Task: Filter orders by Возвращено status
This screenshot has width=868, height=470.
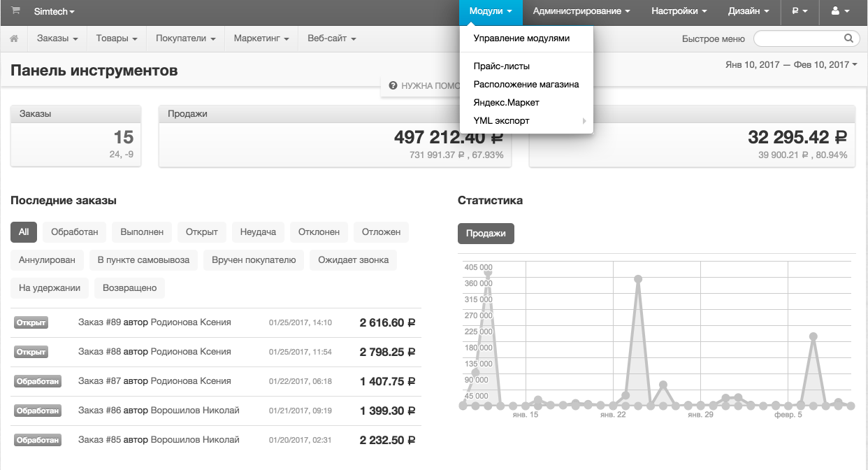Action: [x=129, y=287]
